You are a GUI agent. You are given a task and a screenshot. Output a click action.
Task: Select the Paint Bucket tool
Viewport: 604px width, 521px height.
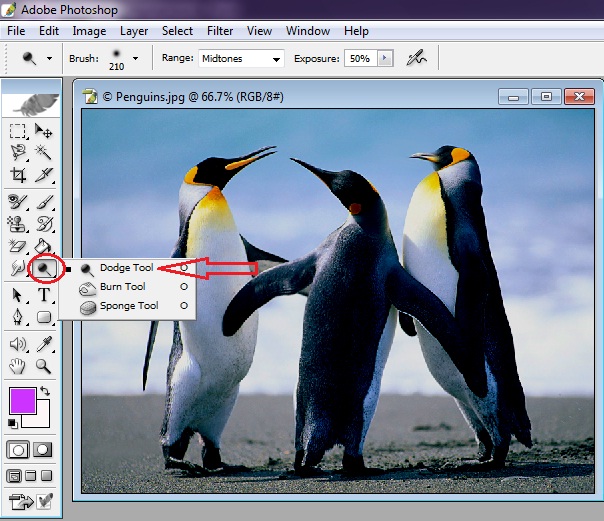(x=44, y=246)
